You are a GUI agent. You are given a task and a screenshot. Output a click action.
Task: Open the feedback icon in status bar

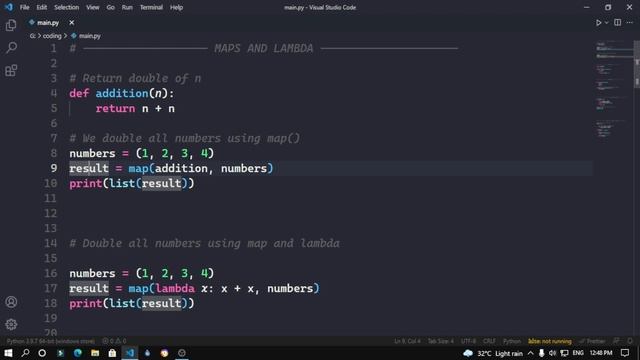click(616, 341)
